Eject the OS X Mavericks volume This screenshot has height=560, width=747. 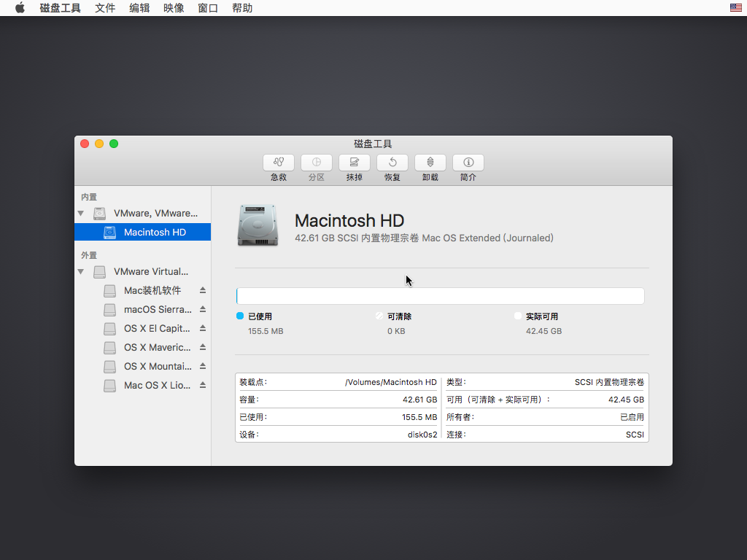pyautogui.click(x=203, y=347)
